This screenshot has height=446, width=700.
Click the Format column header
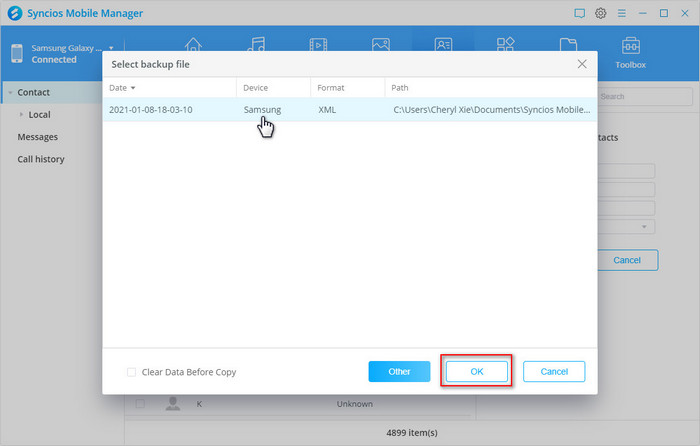[x=330, y=88]
